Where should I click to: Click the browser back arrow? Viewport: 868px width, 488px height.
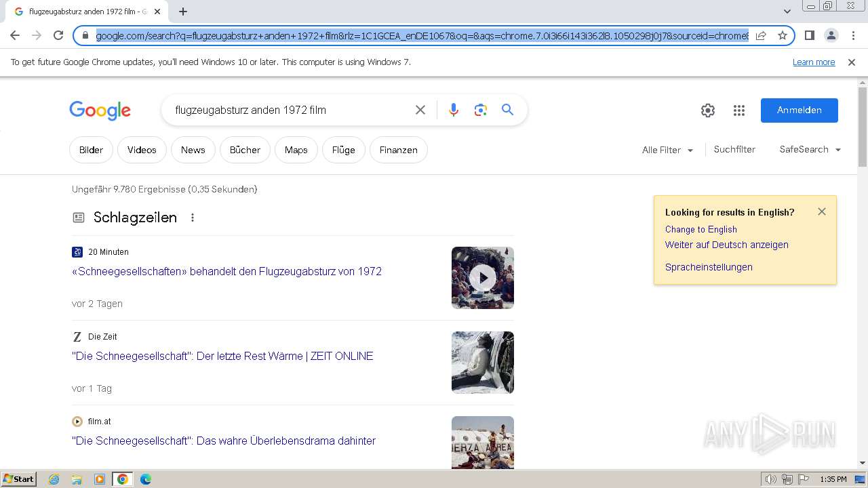[15, 35]
